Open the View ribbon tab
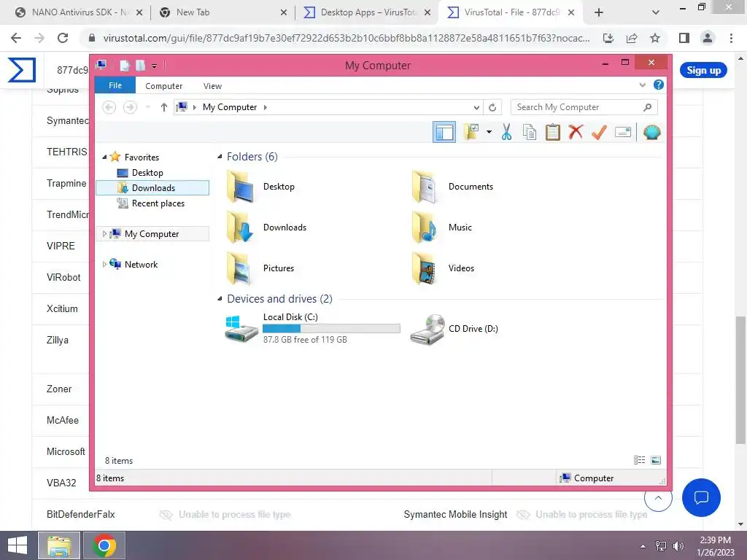Screen dimensions: 747x560 [x=212, y=86]
